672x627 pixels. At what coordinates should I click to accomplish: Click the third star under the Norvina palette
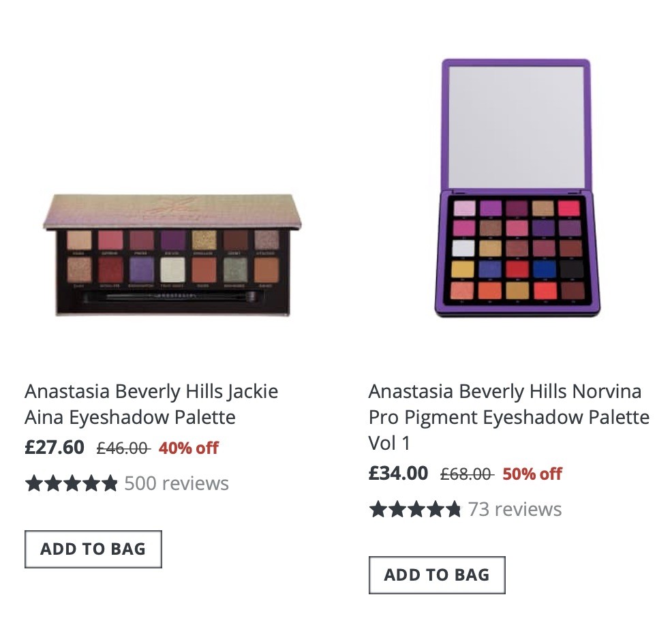(x=416, y=508)
